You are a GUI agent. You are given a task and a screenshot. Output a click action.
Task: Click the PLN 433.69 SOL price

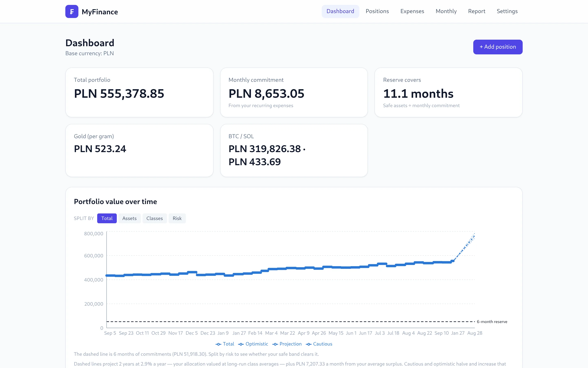255,162
